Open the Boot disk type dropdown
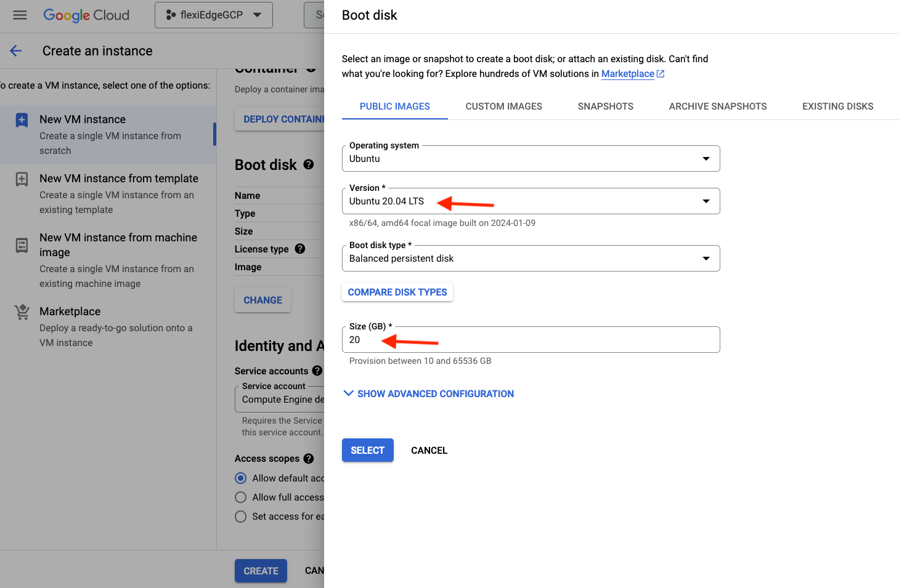899x588 pixels. click(x=530, y=259)
